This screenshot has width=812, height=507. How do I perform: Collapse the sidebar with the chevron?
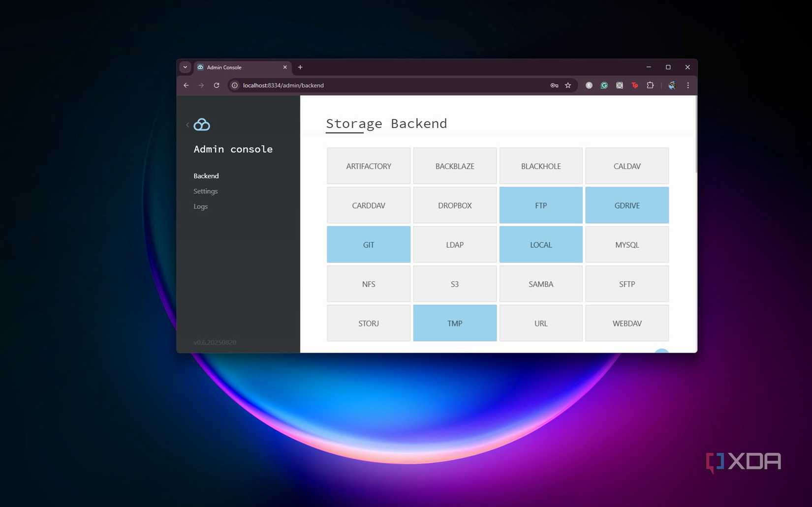[x=187, y=125]
